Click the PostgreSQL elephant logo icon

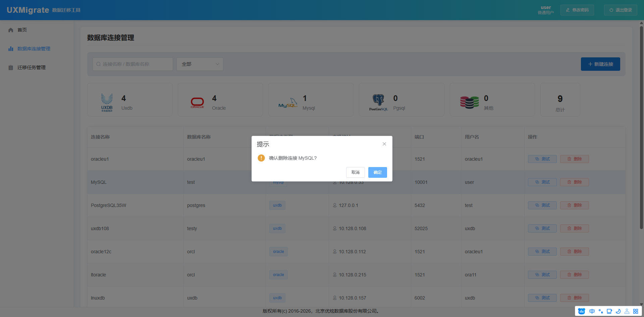pos(378,102)
